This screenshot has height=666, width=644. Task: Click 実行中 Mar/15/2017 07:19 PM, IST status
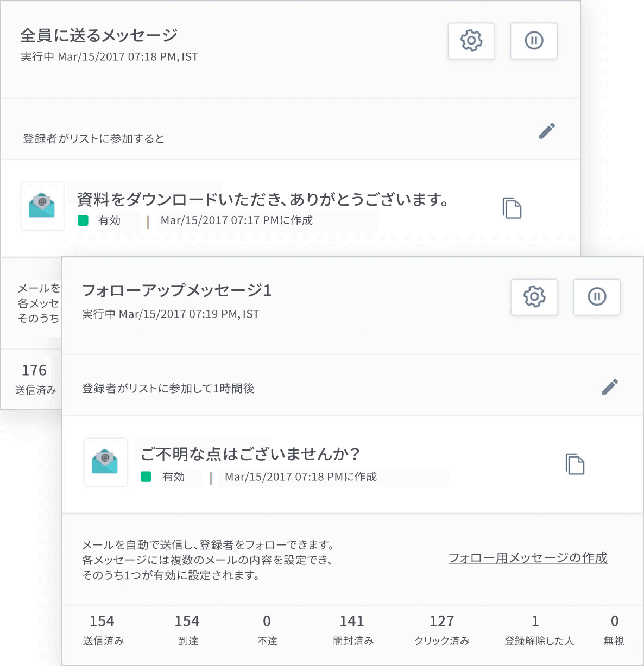(171, 314)
